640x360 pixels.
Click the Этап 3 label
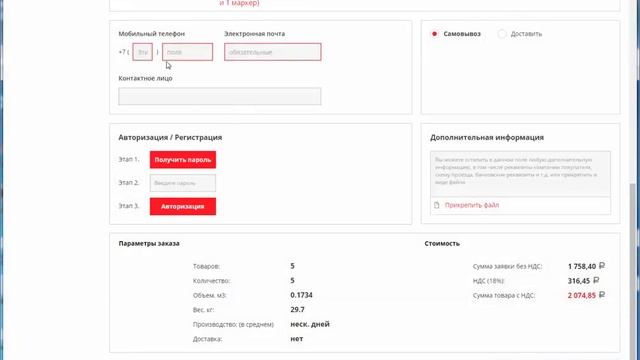(x=129, y=206)
